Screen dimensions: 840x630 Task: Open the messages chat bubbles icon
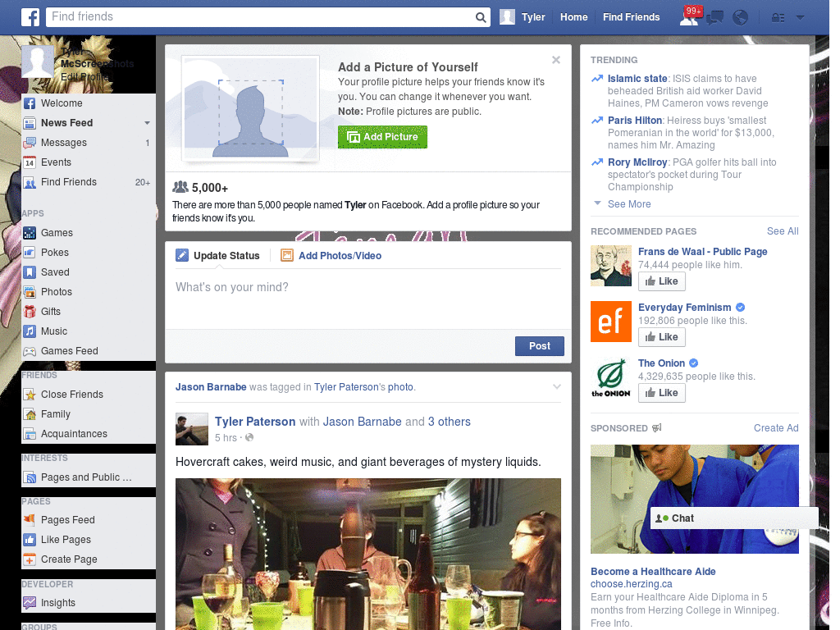714,18
